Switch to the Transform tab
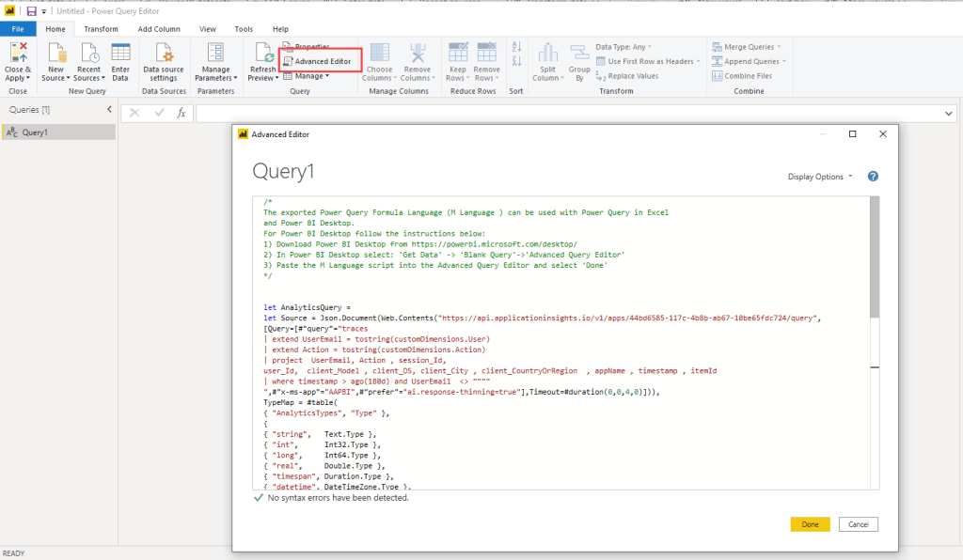Screen dimensions: 963x560 click(x=101, y=29)
